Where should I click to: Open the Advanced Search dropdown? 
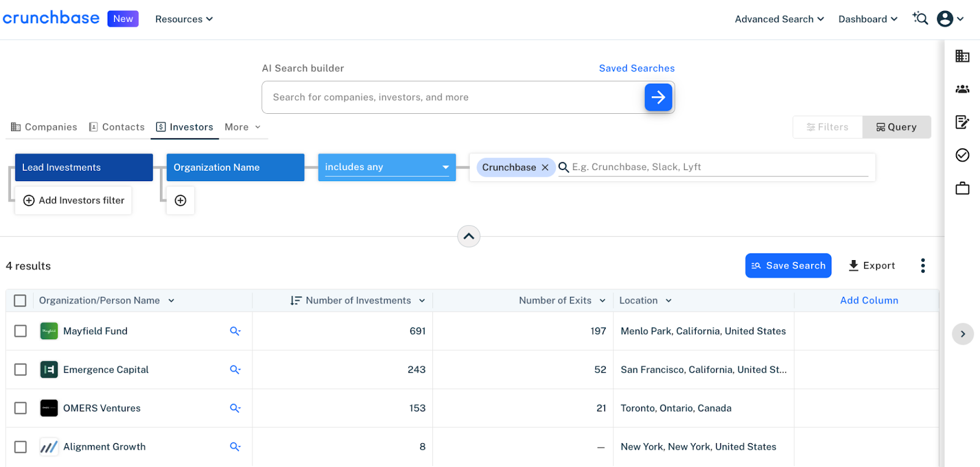click(x=779, y=19)
